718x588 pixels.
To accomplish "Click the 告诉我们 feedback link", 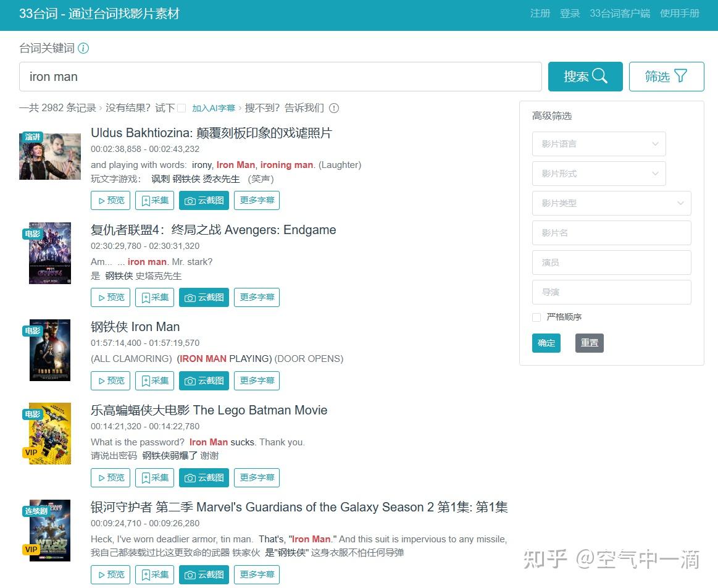I will tap(304, 108).
